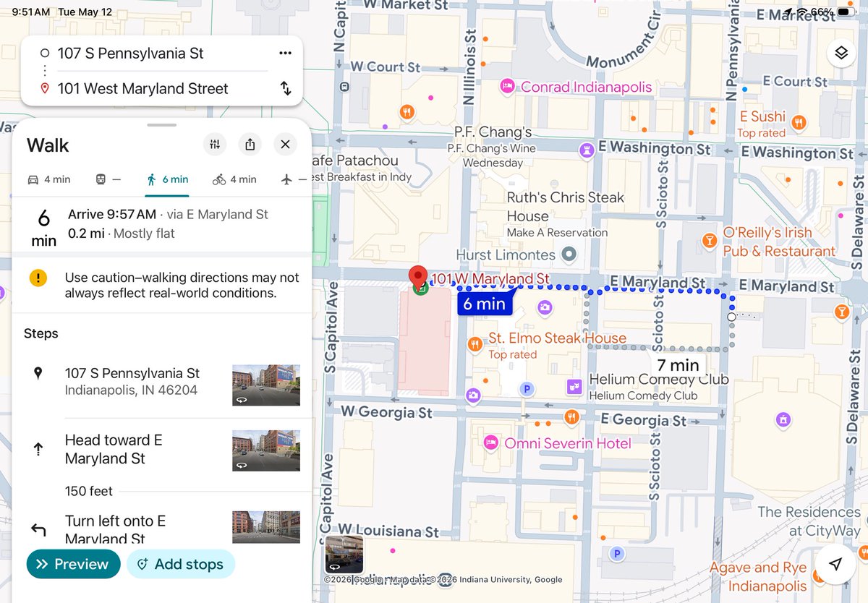Tap the Wi-Fi indicator in status bar

click(x=801, y=12)
